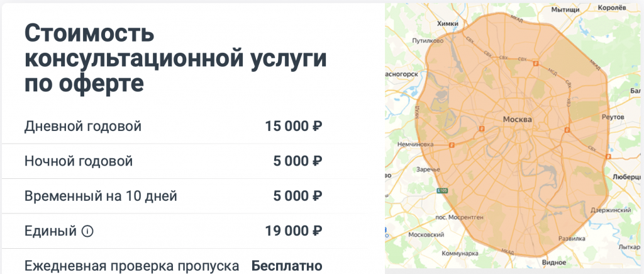Click the Единый pass label
Viewport: 644px width, 274px height.
coord(50,231)
